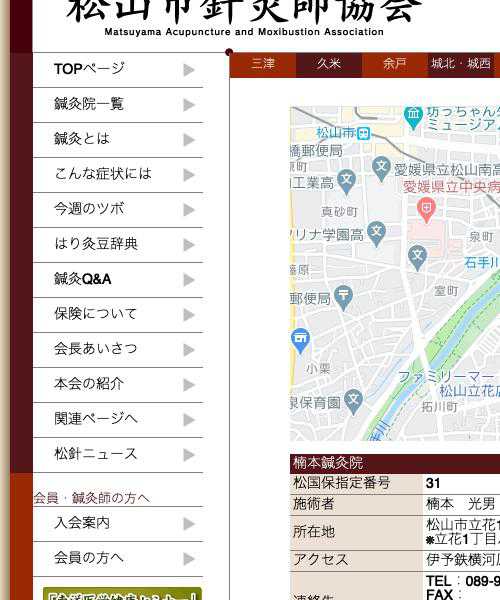
Task: Click the 松山市 train station icon
Action: tap(364, 134)
